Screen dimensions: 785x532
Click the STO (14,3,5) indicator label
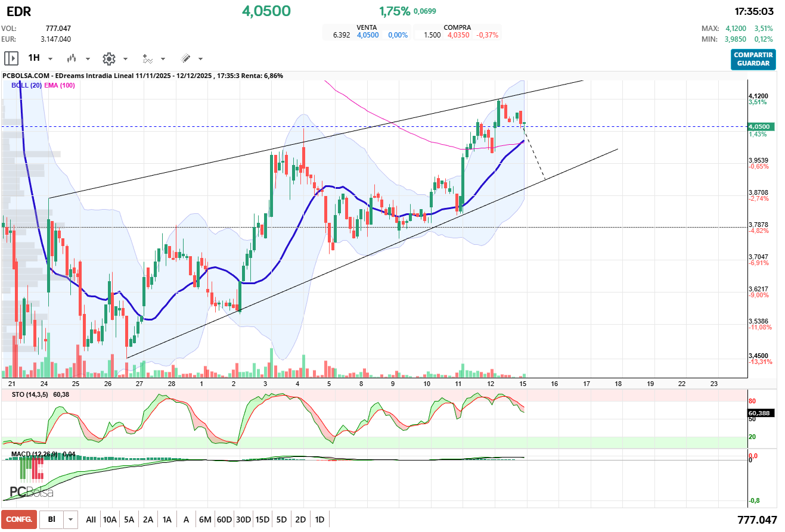(31, 394)
